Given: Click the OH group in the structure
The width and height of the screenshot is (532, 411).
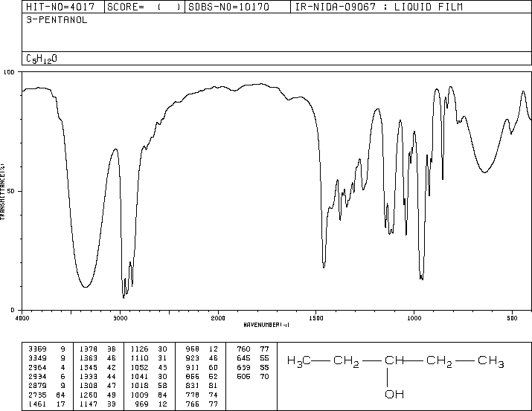Looking at the screenshot, I should click(x=394, y=394).
